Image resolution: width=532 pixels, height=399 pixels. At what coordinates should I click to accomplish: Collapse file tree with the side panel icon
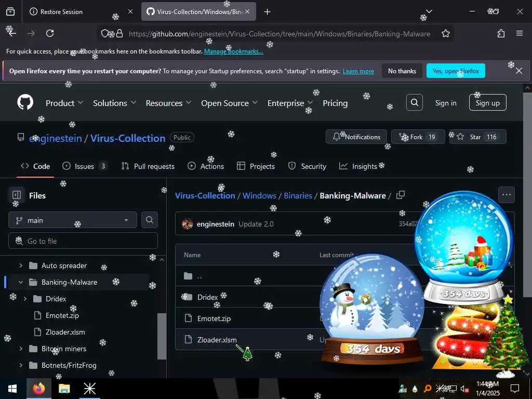(x=16, y=195)
